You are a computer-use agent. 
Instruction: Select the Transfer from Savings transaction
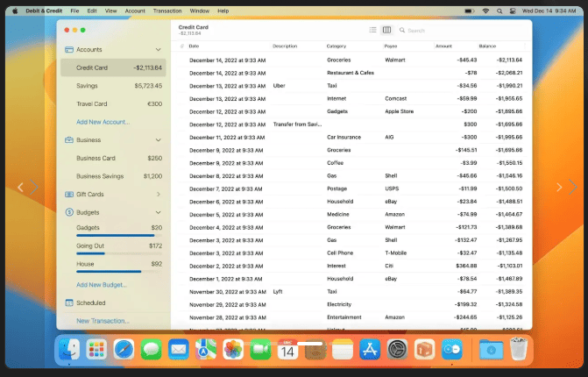click(x=351, y=124)
